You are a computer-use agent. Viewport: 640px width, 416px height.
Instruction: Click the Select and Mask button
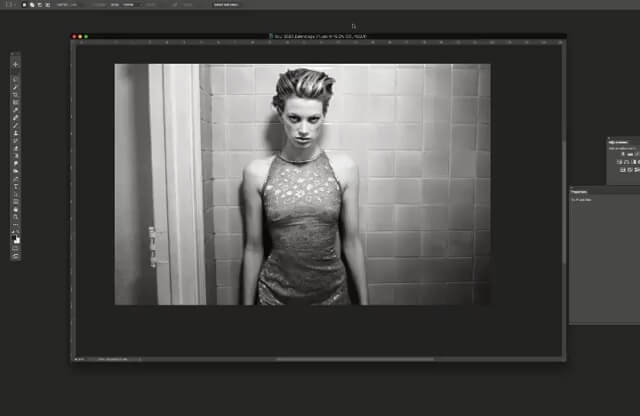(227, 5)
